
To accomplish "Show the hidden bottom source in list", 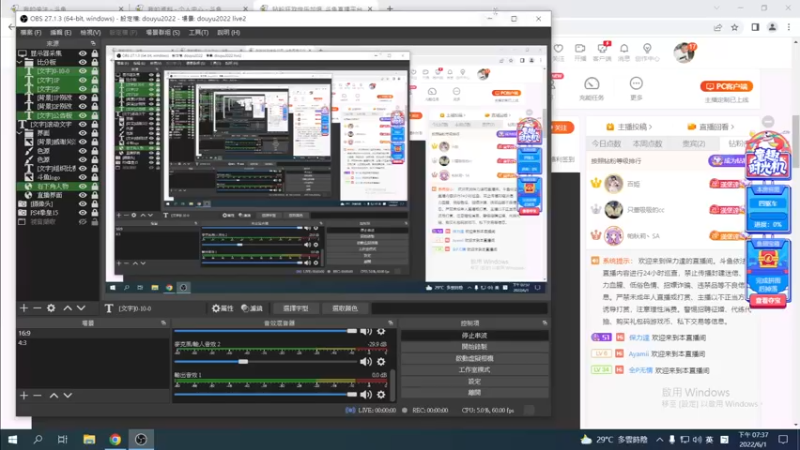I will tap(83, 222).
